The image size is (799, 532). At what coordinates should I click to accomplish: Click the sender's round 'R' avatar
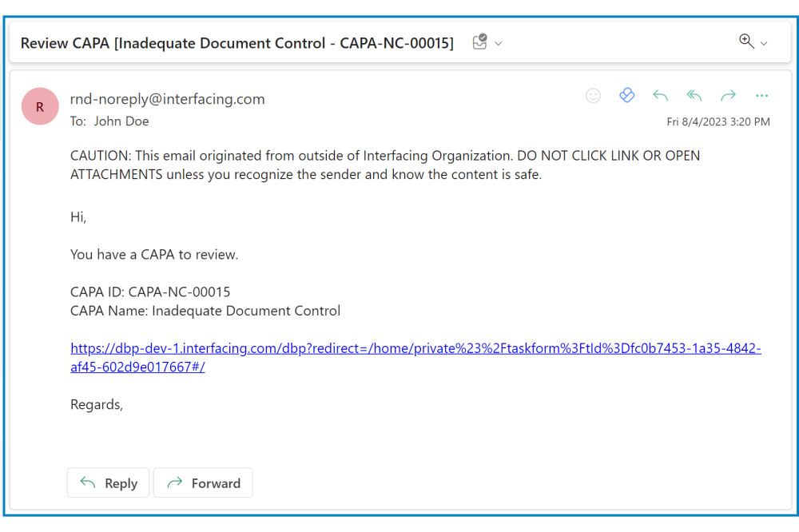click(x=40, y=106)
